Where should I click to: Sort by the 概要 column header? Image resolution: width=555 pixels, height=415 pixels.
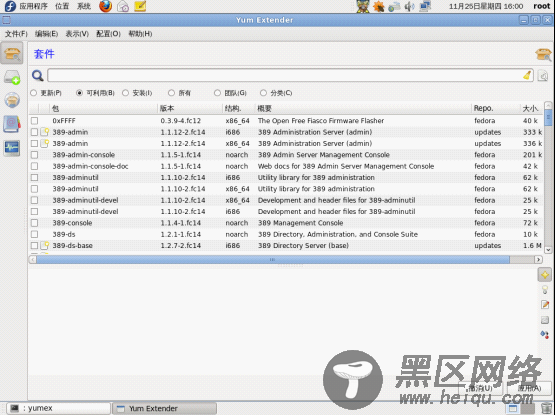(363, 108)
